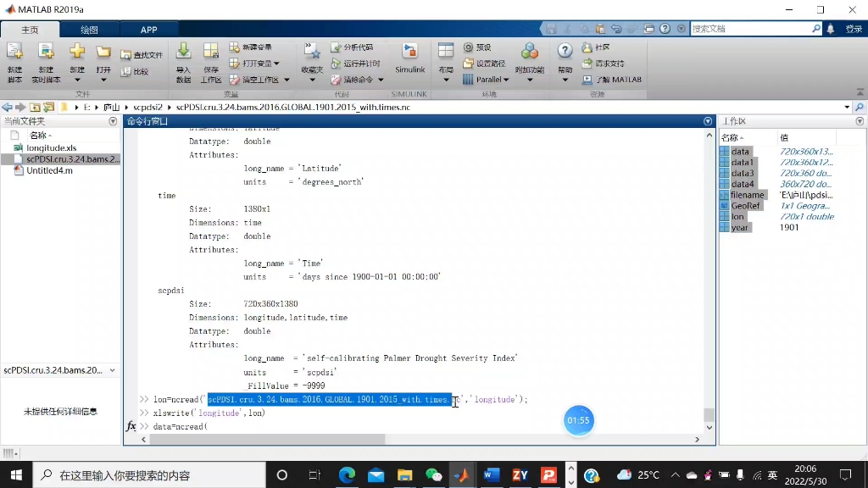Screen dimensions: 868x488
Task: Click the undo icon in quick access toolbar
Action: 616,29
